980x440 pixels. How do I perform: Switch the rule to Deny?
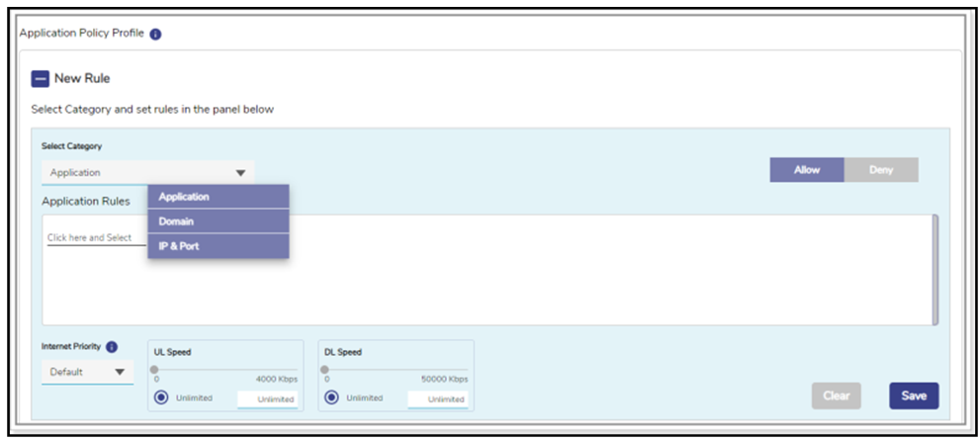coord(880,170)
